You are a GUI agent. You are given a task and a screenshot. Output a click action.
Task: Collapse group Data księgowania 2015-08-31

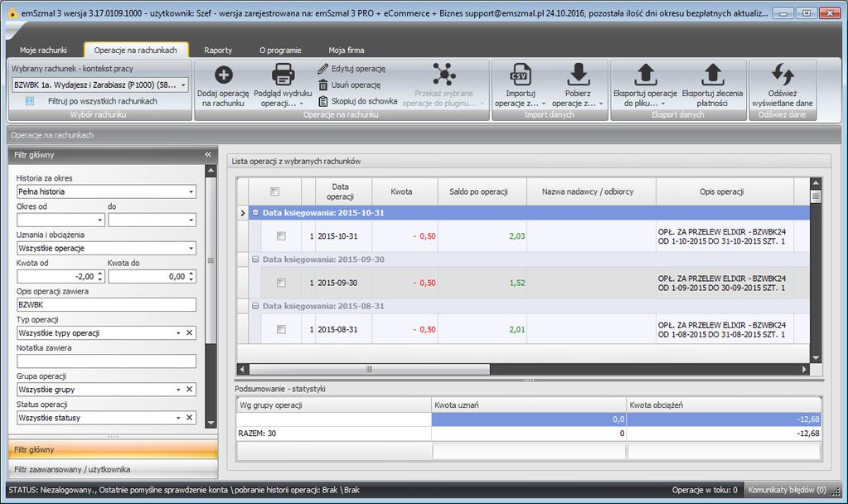255,306
